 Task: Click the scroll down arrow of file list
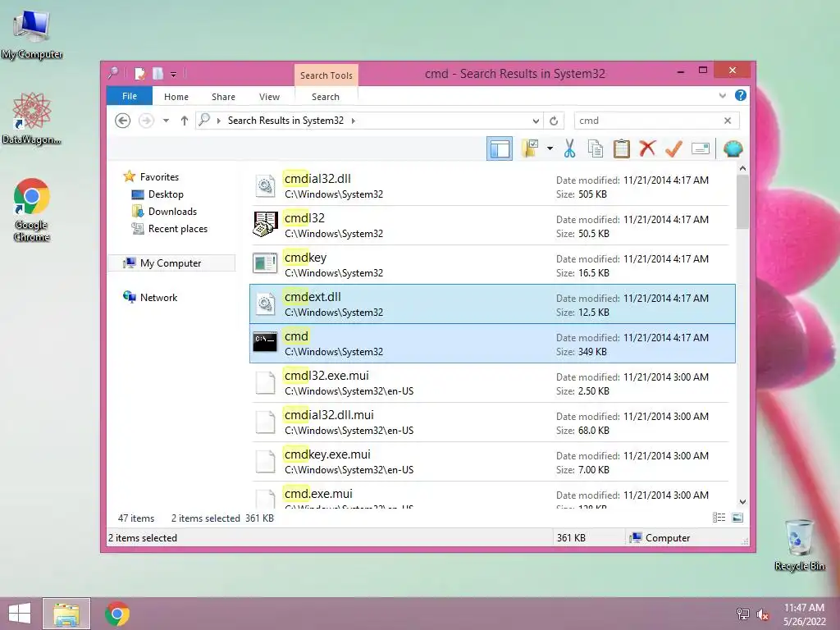coord(742,502)
